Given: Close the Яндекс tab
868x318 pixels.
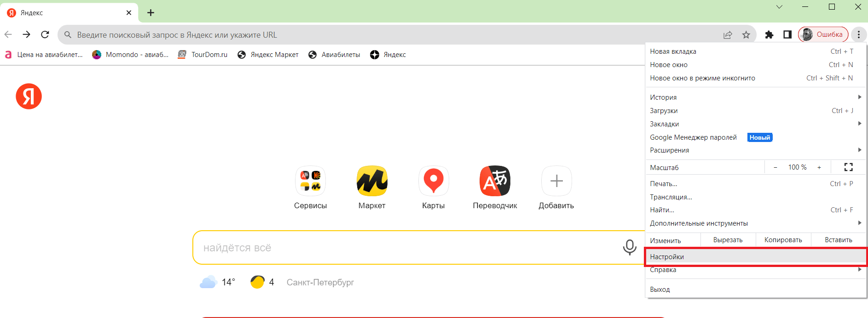Looking at the screenshot, I should click(x=129, y=13).
